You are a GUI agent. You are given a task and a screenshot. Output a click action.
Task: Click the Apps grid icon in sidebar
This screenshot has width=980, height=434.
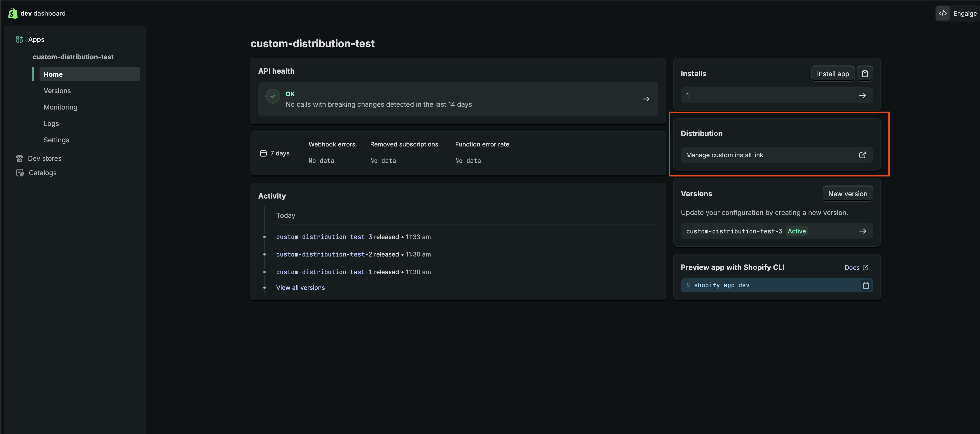click(x=20, y=40)
